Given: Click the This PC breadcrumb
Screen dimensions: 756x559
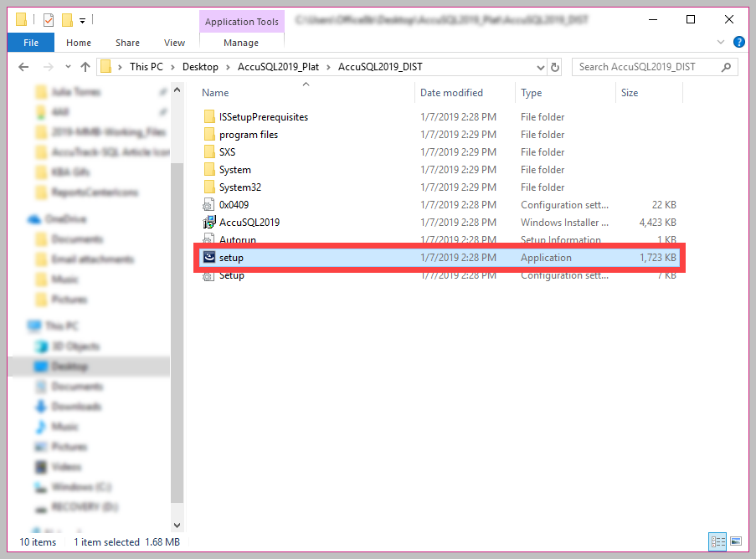Looking at the screenshot, I should coord(146,66).
